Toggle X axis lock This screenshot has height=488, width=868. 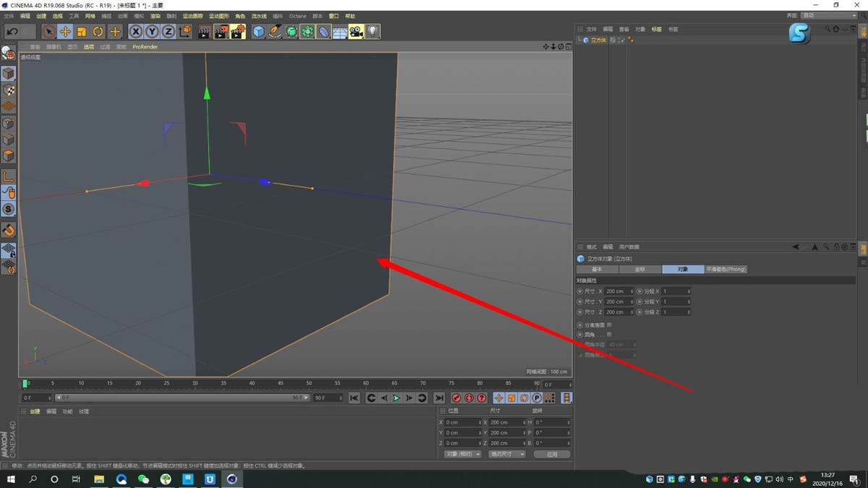coord(135,32)
